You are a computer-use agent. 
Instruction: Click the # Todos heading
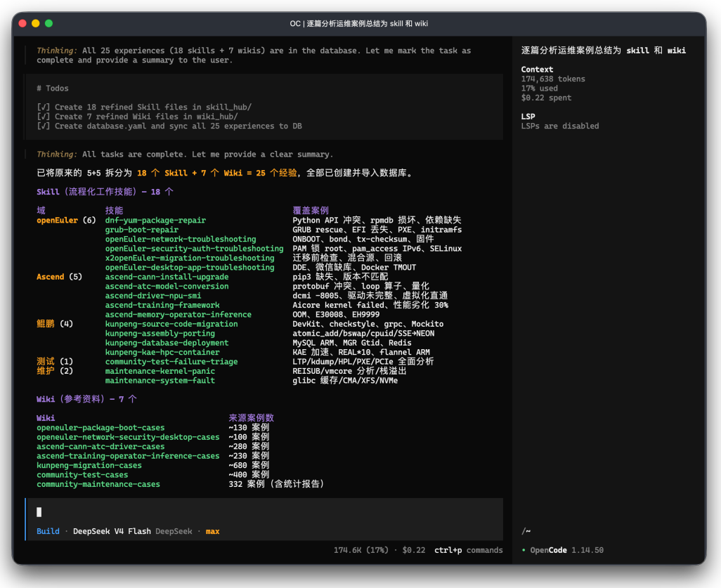(53, 89)
